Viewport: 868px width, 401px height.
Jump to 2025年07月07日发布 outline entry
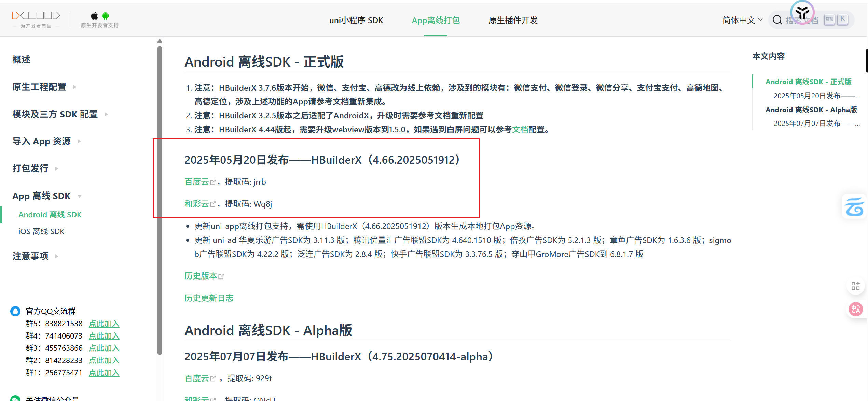(816, 124)
